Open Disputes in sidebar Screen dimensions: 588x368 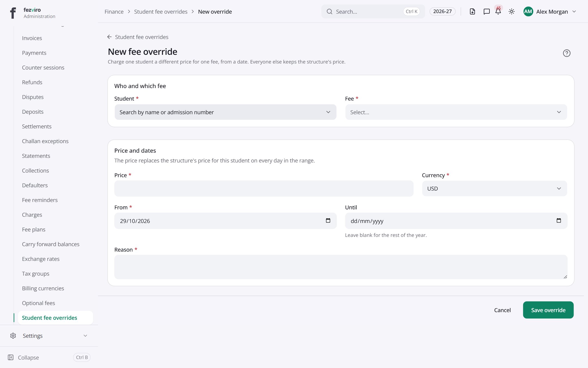coord(33,97)
